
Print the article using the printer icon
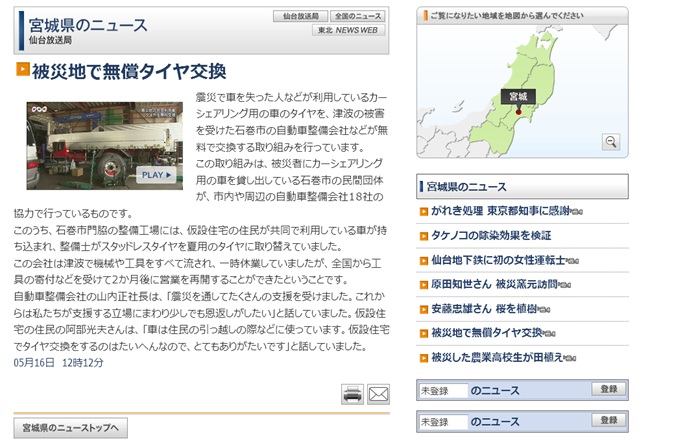[x=352, y=394]
